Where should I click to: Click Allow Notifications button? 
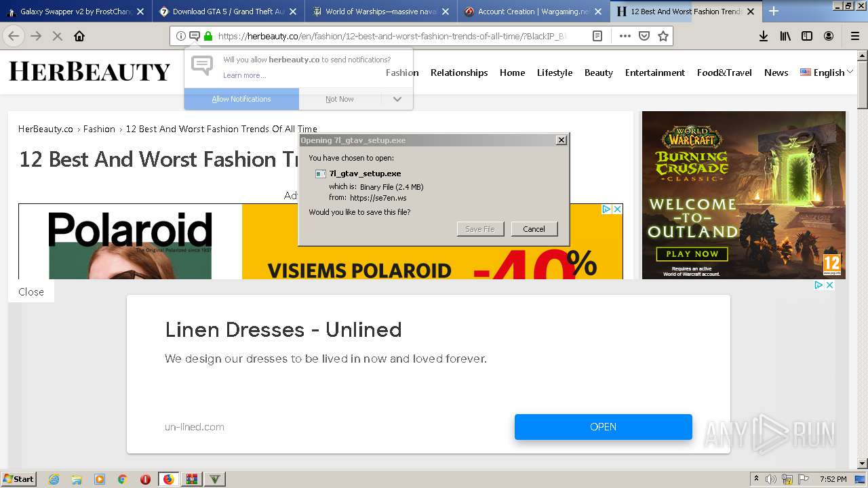[241, 99]
